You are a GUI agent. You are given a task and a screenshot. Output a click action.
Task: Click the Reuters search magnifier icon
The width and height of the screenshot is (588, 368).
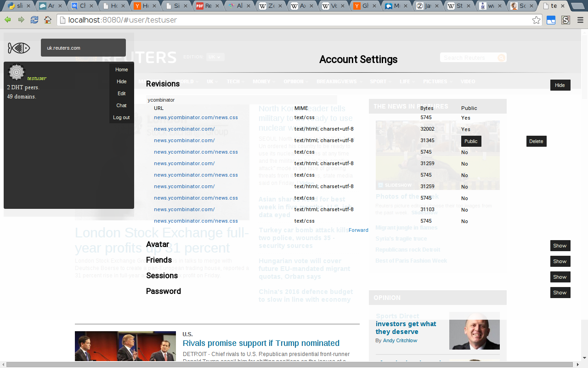[x=501, y=57]
